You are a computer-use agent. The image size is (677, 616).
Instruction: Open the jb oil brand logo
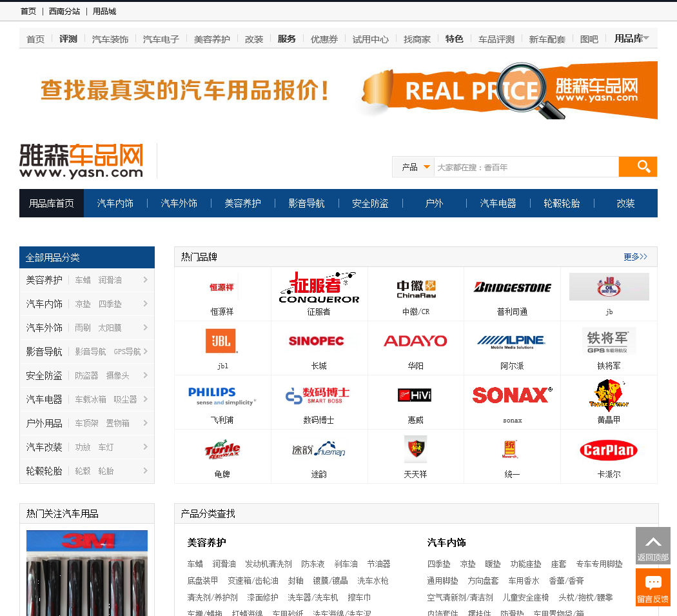point(609,286)
